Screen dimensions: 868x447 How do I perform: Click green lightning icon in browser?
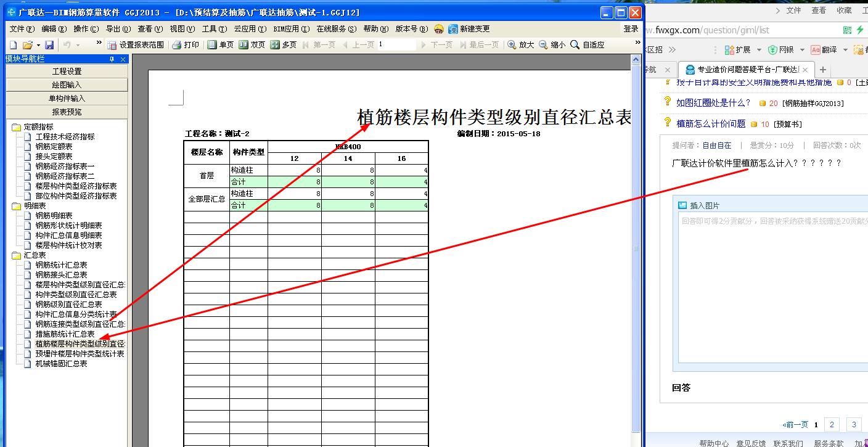click(860, 30)
